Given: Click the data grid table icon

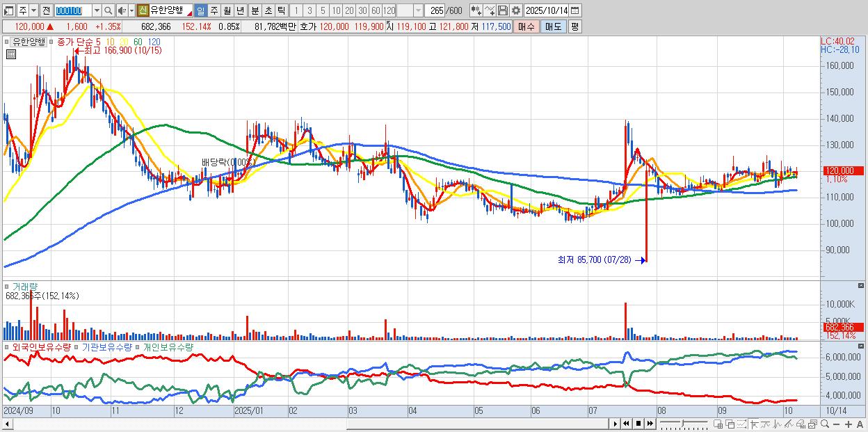Looking at the screenshot, I should point(10,53).
